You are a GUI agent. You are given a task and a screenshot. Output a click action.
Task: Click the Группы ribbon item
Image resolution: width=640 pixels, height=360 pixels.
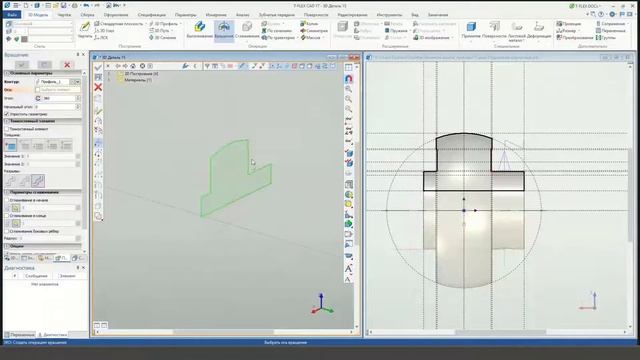pyautogui.click(x=605, y=38)
